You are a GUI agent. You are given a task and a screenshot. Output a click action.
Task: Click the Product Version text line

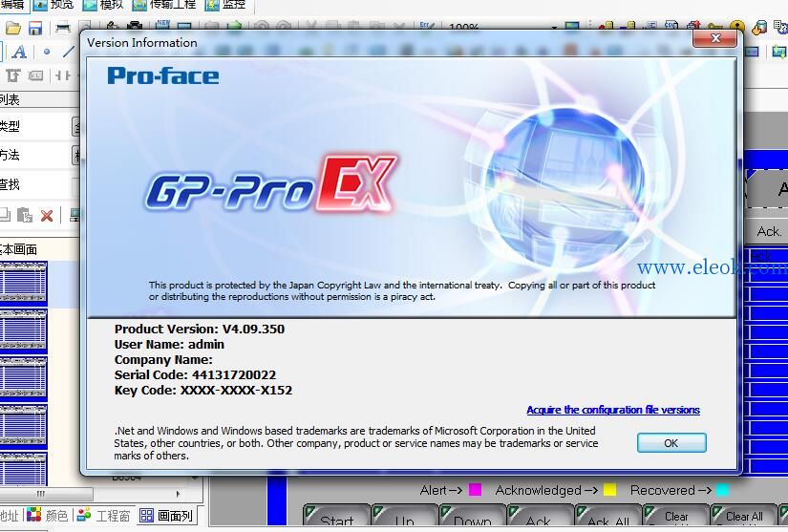pyautogui.click(x=200, y=330)
